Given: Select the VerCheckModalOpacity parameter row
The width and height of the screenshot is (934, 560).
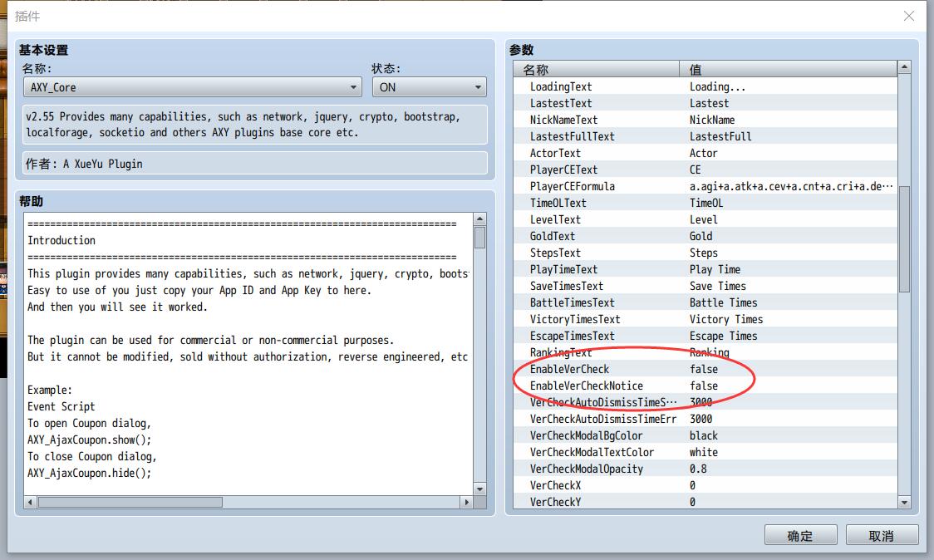Looking at the screenshot, I should pyautogui.click(x=705, y=469).
